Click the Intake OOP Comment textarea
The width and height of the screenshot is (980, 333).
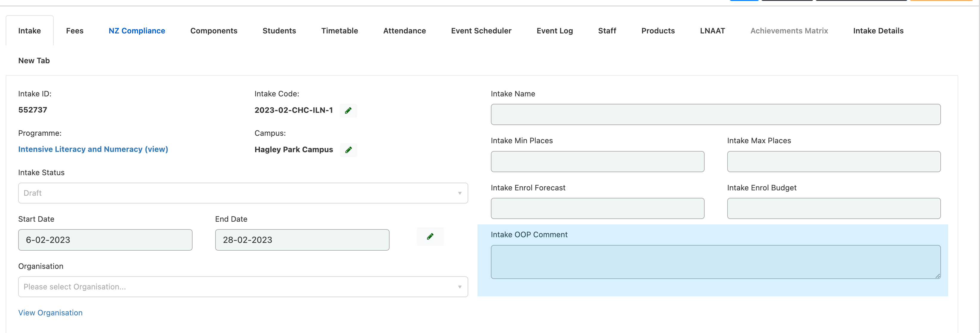pyautogui.click(x=716, y=262)
